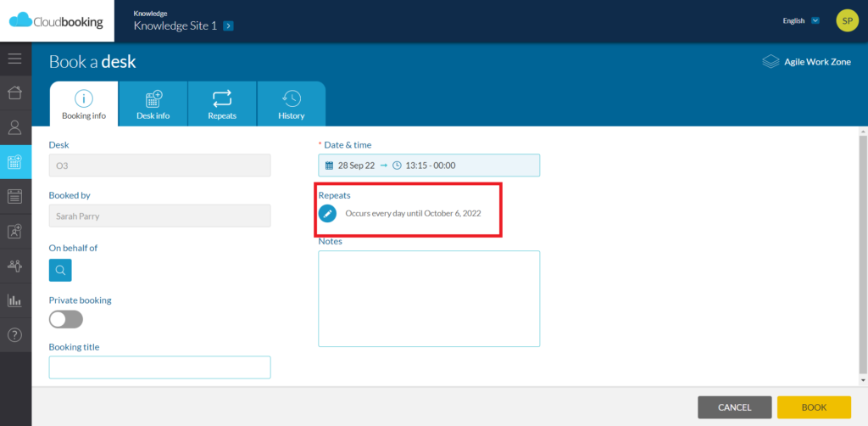The width and height of the screenshot is (868, 426).
Task: Open the bookings list sidebar icon
Action: (x=15, y=196)
